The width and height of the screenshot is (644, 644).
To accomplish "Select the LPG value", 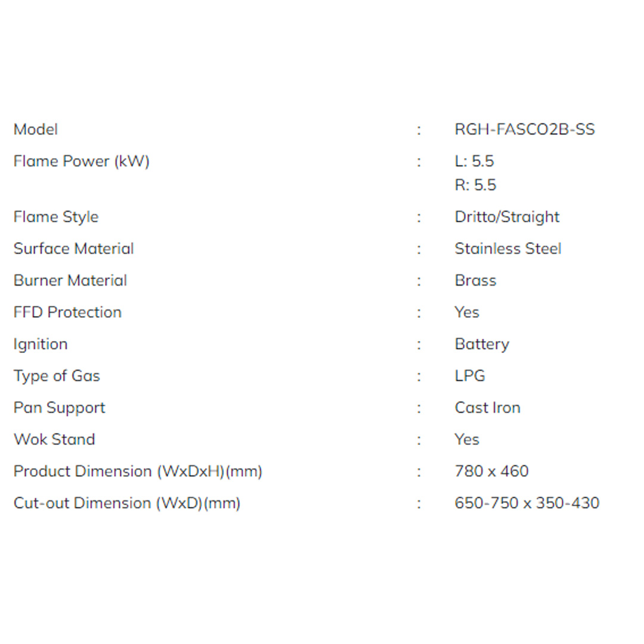I will pos(470,376).
